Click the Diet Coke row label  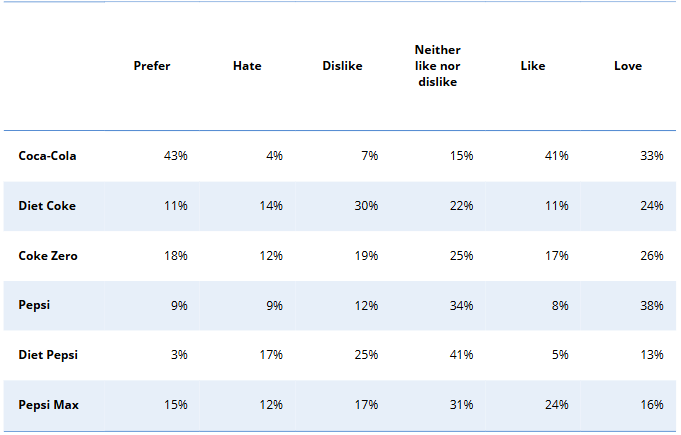click(47, 206)
